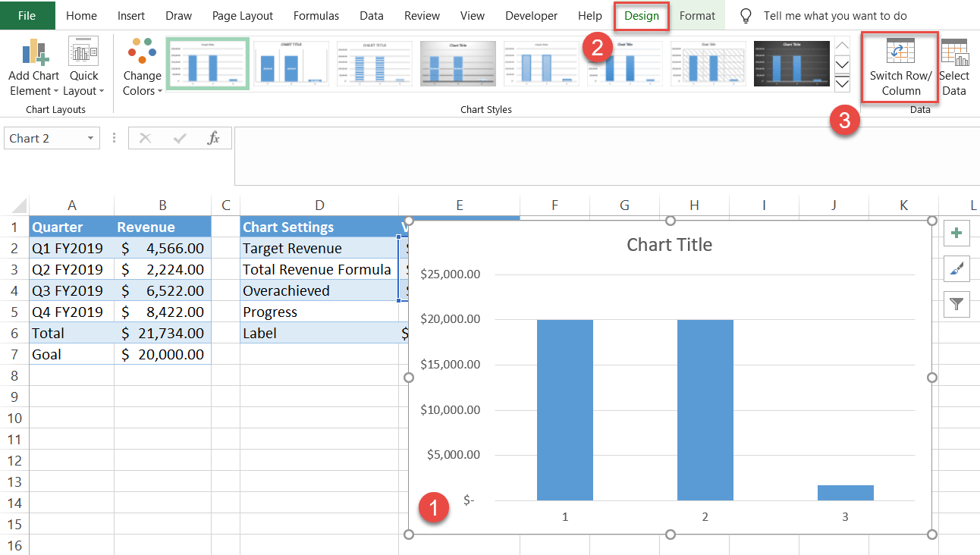The width and height of the screenshot is (980, 555).
Task: Select cell B7 containing the $20,000 goal
Action: 162,354
